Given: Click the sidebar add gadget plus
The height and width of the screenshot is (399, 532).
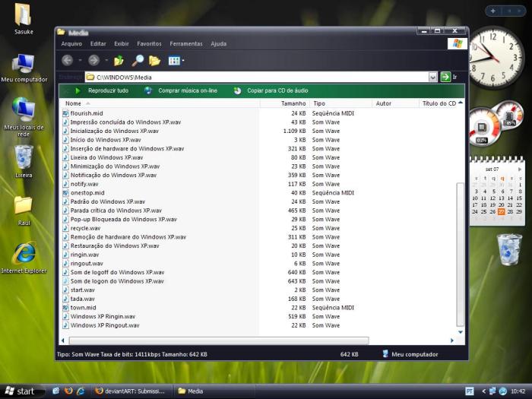Looking at the screenshot, I should (493, 11).
